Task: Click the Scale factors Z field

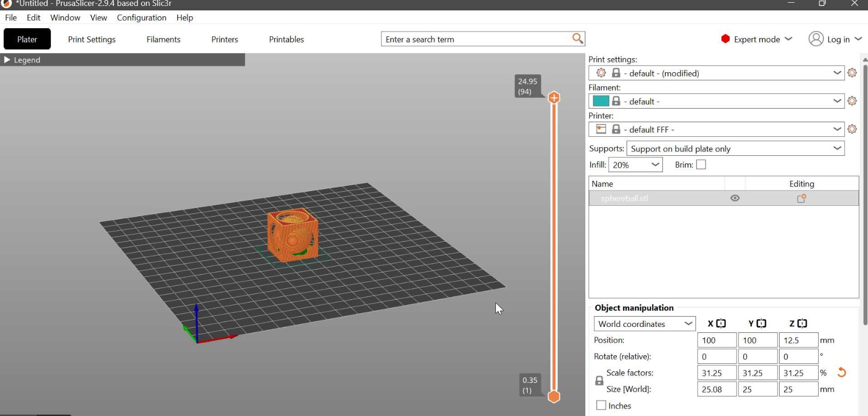Action: pyautogui.click(x=799, y=373)
